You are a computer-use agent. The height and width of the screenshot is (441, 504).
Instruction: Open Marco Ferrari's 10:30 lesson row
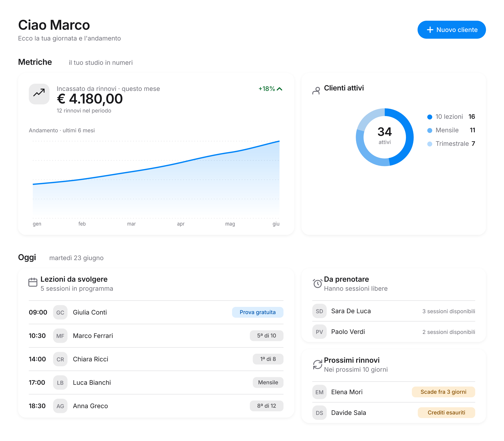click(x=156, y=336)
